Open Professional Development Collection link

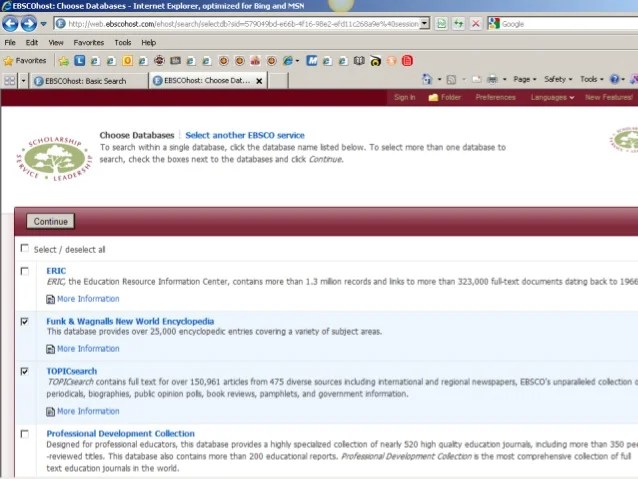click(120, 433)
